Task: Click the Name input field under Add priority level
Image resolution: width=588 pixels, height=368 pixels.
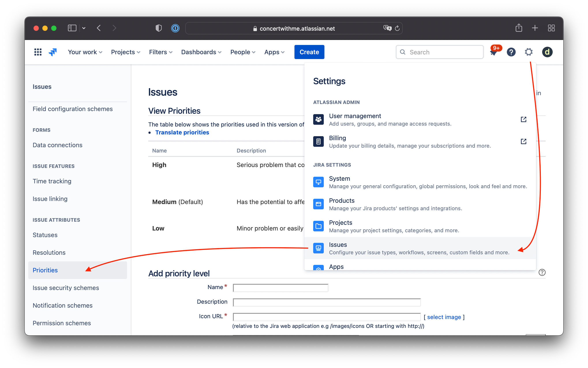Action: pyautogui.click(x=280, y=287)
